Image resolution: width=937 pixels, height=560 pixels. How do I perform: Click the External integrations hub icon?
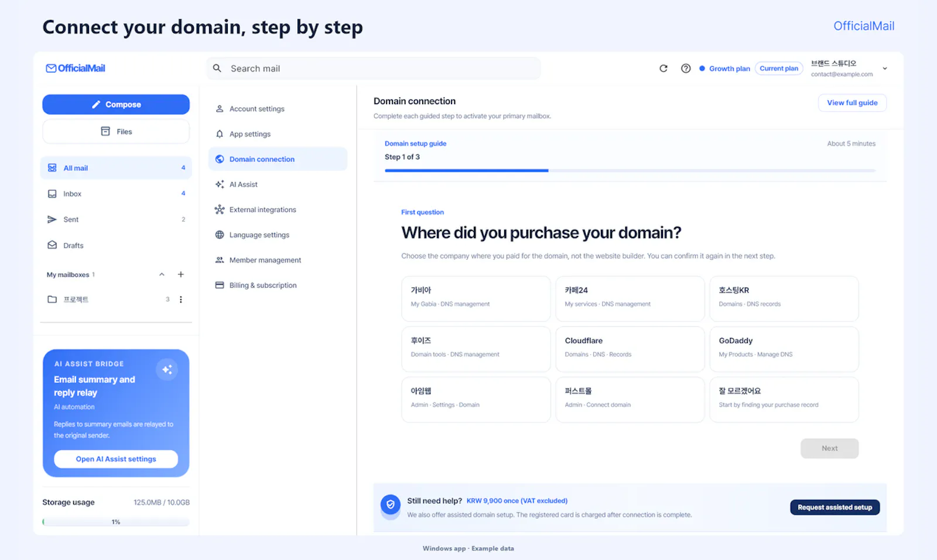[x=220, y=209]
